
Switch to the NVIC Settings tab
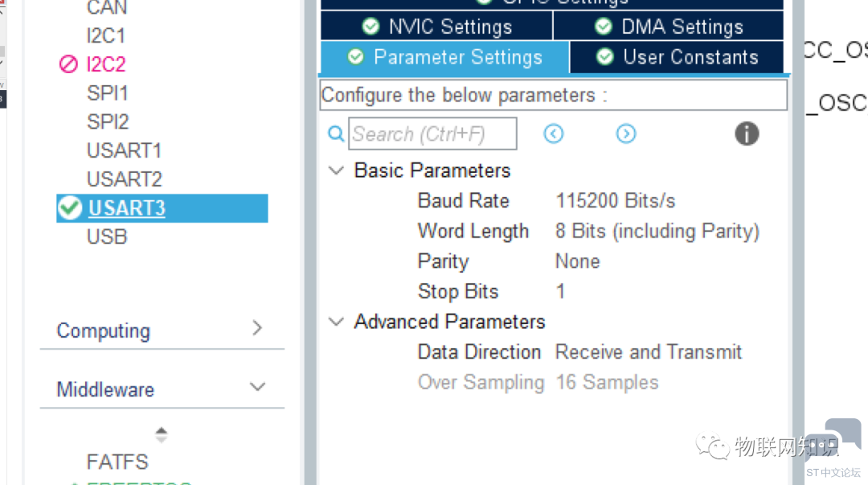[436, 26]
